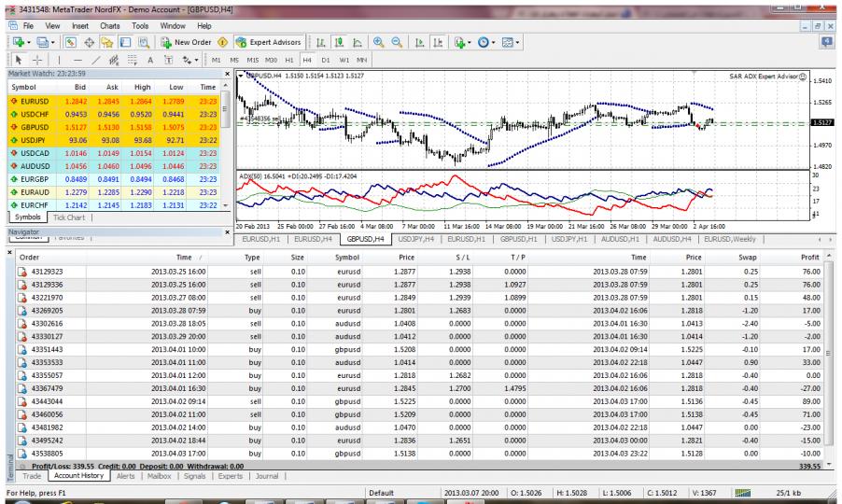Switch to the Tick Chart tab

(x=67, y=217)
